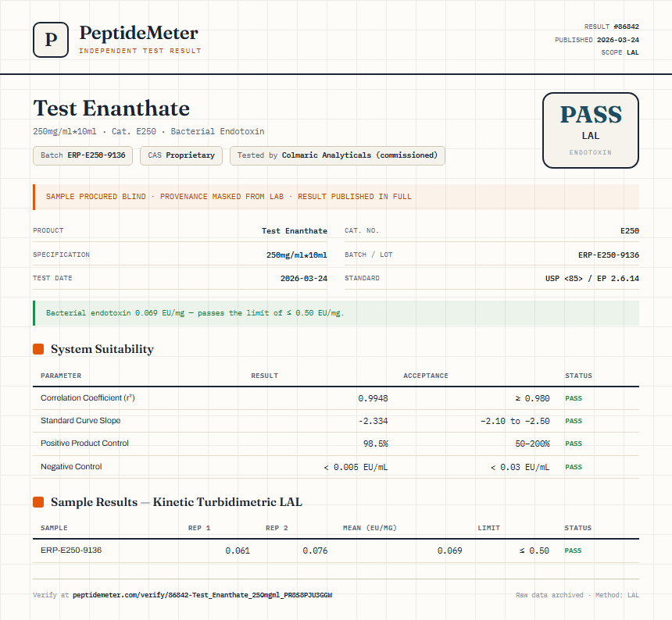Click the Test Date value 2026-03-24

click(x=304, y=278)
